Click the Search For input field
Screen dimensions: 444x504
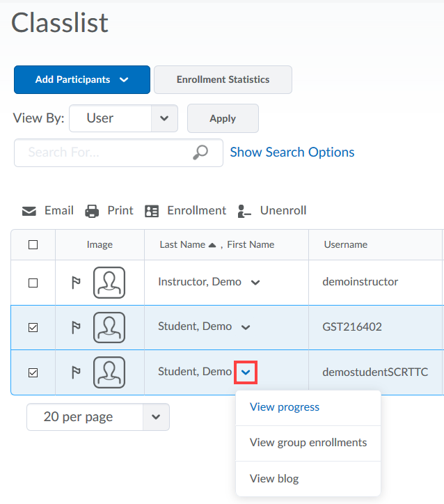tap(104, 152)
